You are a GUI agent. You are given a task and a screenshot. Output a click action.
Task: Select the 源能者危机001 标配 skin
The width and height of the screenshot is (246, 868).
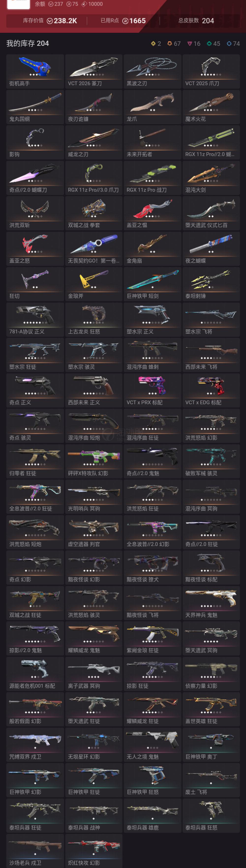(x=35, y=674)
